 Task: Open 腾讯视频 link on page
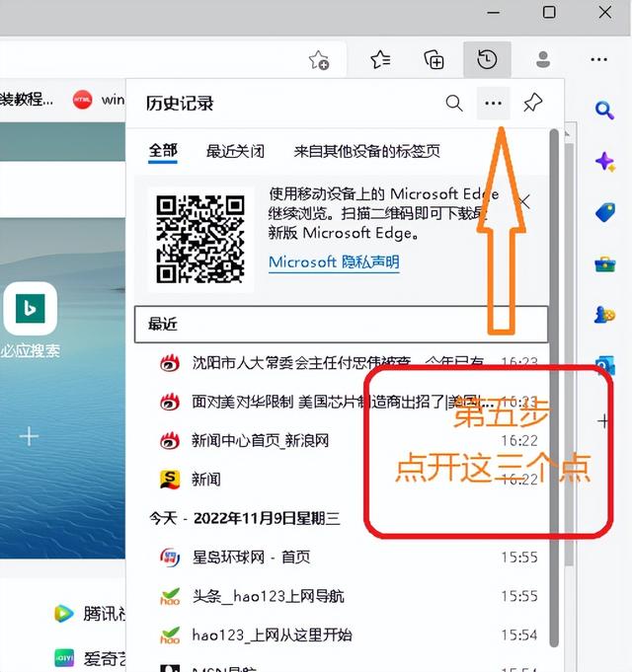coord(90,614)
